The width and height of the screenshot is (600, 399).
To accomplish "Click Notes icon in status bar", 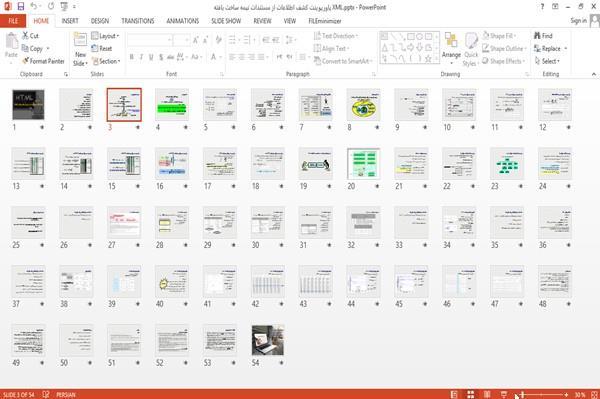I will coord(454,394).
